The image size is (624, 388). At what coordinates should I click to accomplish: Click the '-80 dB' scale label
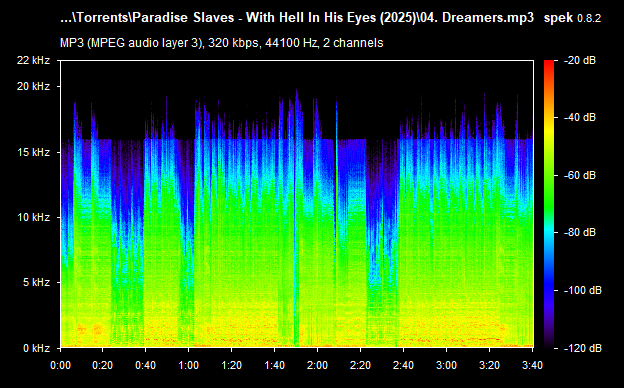tap(580, 232)
